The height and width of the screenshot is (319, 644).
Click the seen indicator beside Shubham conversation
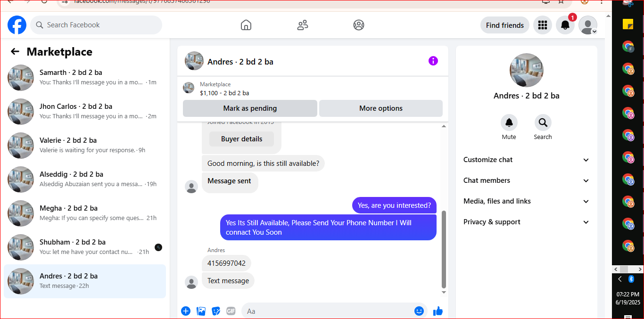point(158,247)
